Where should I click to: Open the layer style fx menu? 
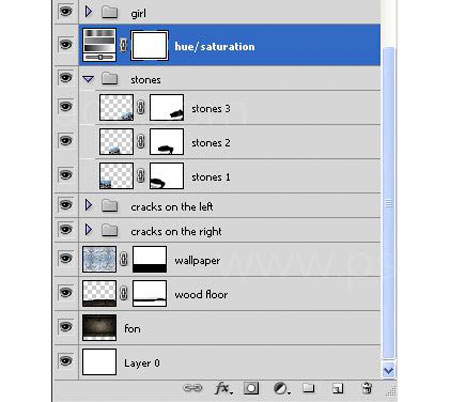[x=223, y=388]
